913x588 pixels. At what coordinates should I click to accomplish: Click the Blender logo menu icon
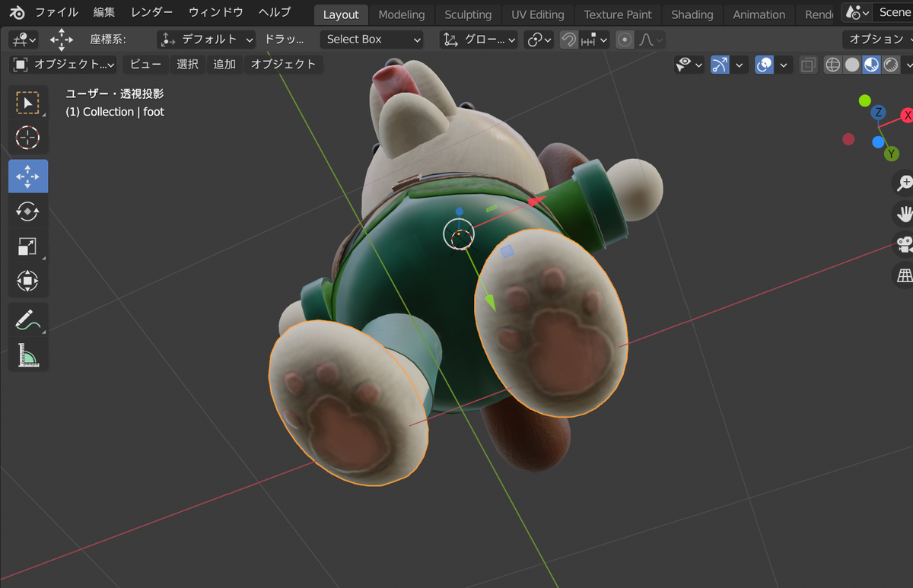point(17,13)
